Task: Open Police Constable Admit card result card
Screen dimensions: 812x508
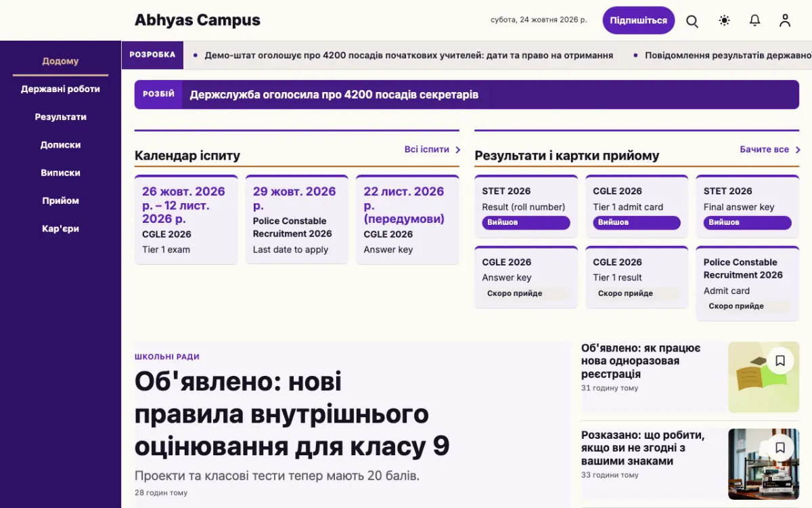Action: 748,283
